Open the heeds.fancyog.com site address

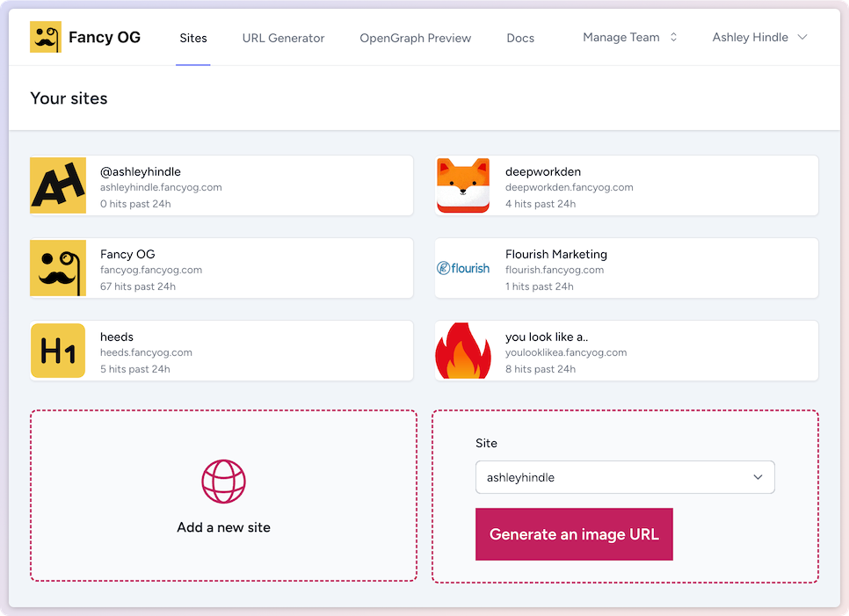pyautogui.click(x=146, y=352)
